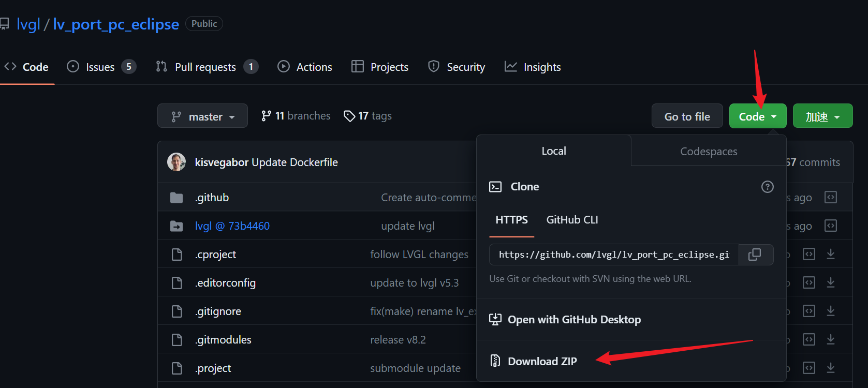
Task: Select the Local tab
Action: coord(554,151)
